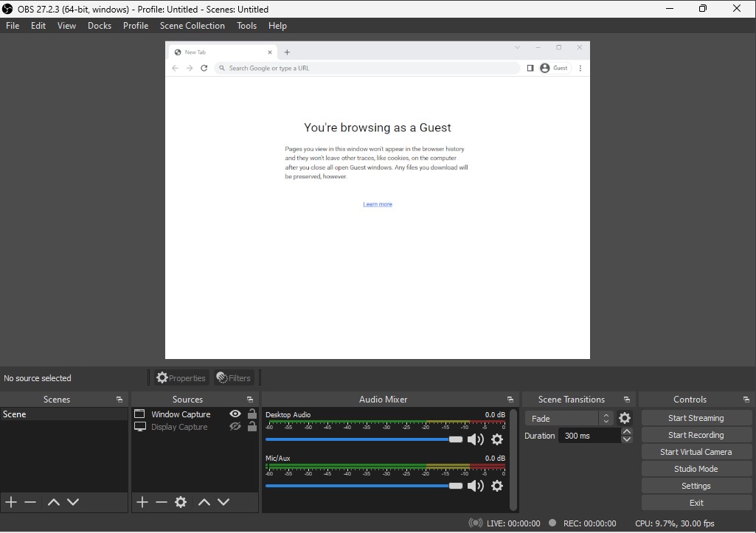The image size is (756, 533).
Task: Move source up in Sources panel
Action: (204, 502)
